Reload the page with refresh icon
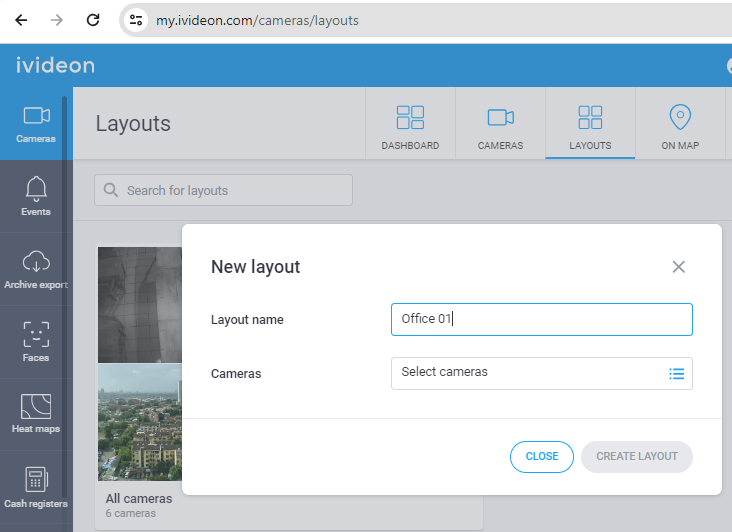This screenshot has width=732, height=532. (93, 20)
